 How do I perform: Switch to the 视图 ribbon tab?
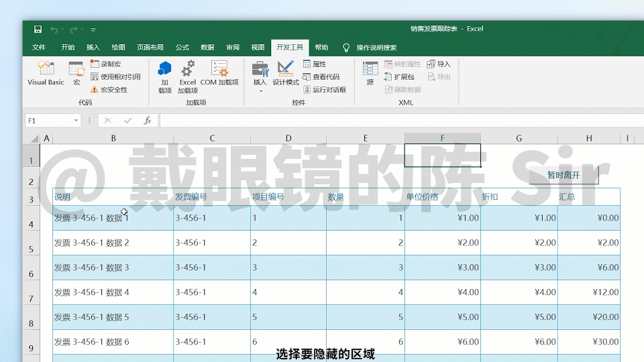click(x=258, y=47)
